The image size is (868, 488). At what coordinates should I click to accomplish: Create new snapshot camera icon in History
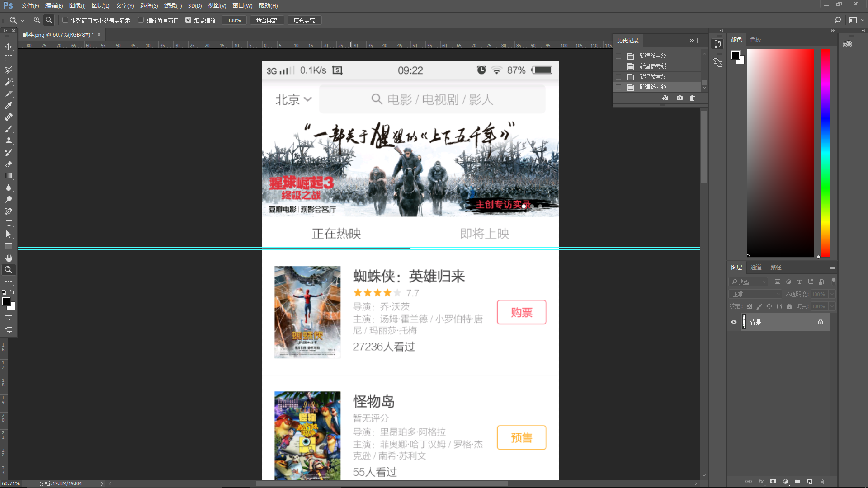pyautogui.click(x=679, y=98)
